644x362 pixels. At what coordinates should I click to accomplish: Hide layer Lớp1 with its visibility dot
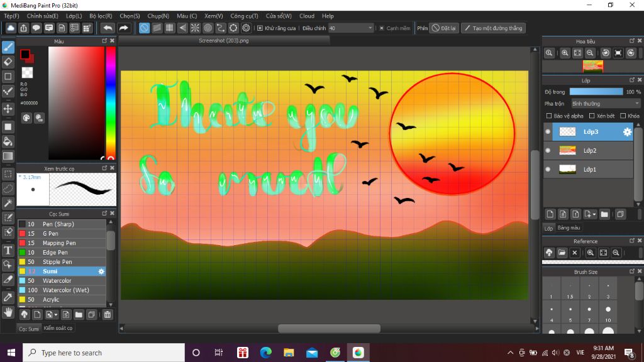click(548, 169)
